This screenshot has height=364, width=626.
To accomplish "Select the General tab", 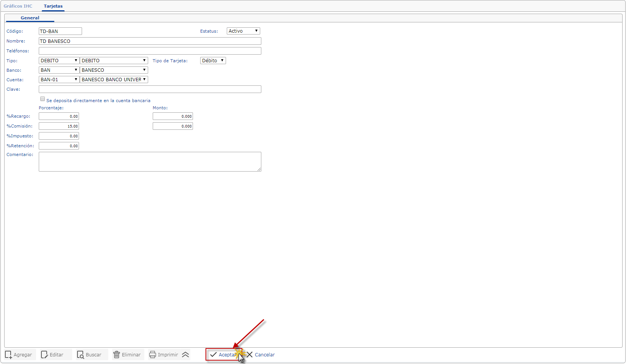I will pyautogui.click(x=30, y=18).
